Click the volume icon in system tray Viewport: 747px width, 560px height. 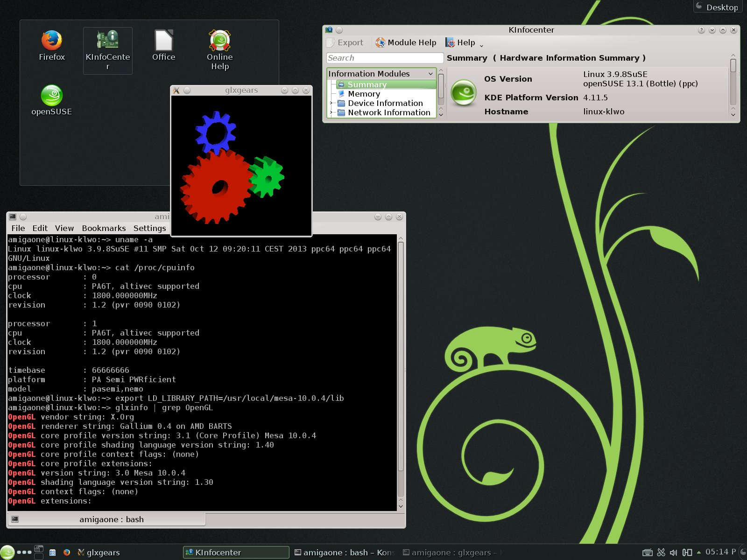click(673, 553)
